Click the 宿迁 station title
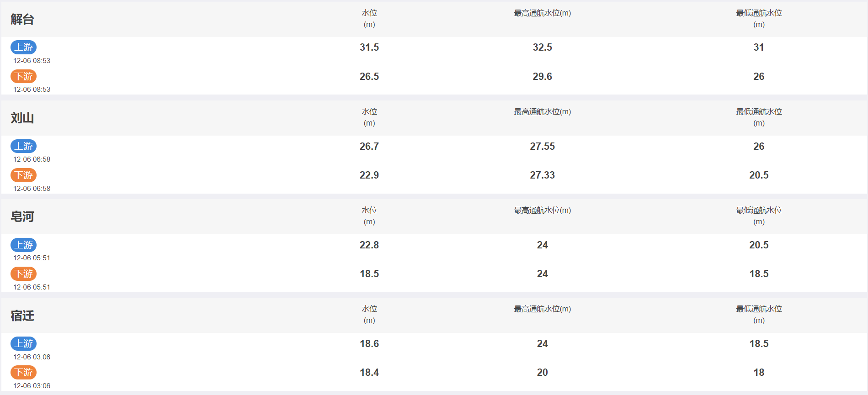868x395 pixels. pos(22,316)
